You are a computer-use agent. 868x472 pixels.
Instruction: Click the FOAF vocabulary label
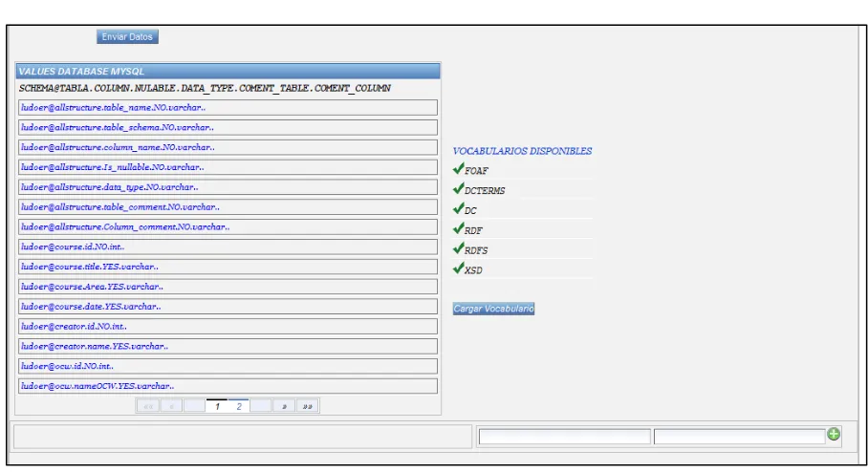point(476,171)
